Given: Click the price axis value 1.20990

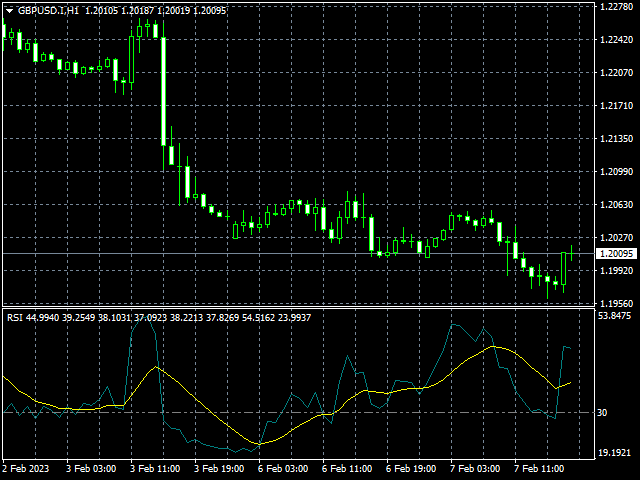Looking at the screenshot, I should 616,172.
